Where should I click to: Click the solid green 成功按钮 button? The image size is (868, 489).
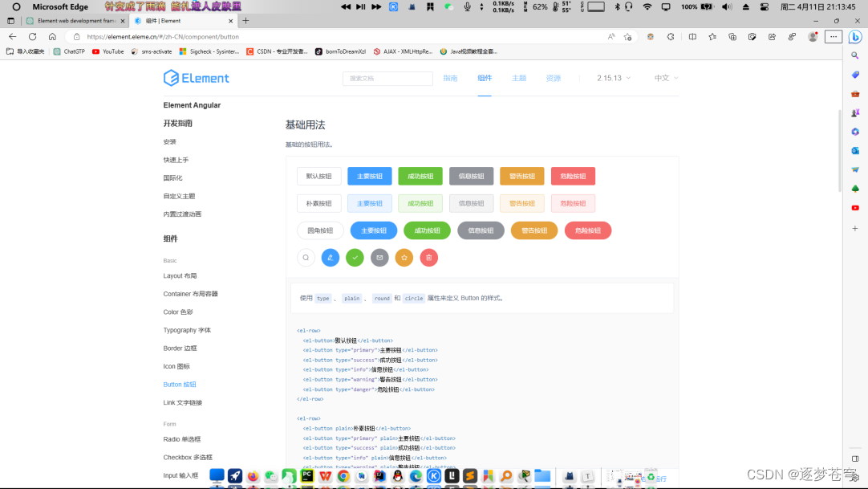coord(420,176)
